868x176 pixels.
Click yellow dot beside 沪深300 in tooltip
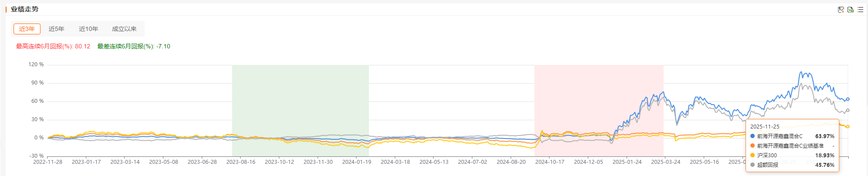[x=753, y=155]
